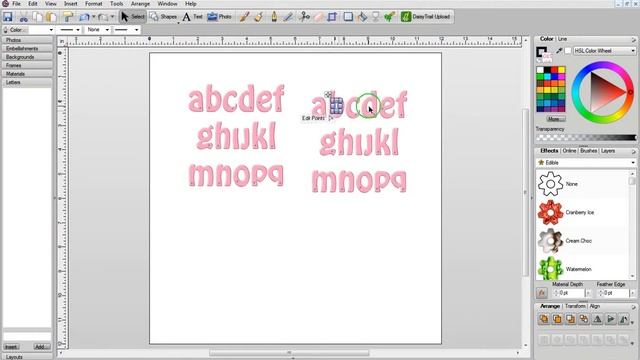
Task: Click the Copy pages icon
Action: click(37, 17)
